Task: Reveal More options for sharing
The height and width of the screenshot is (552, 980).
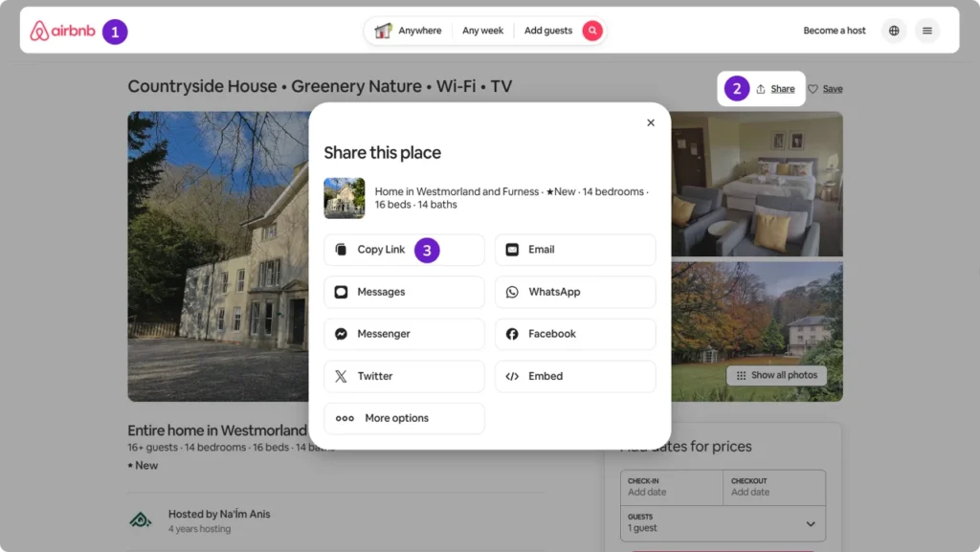Action: click(x=346, y=418)
